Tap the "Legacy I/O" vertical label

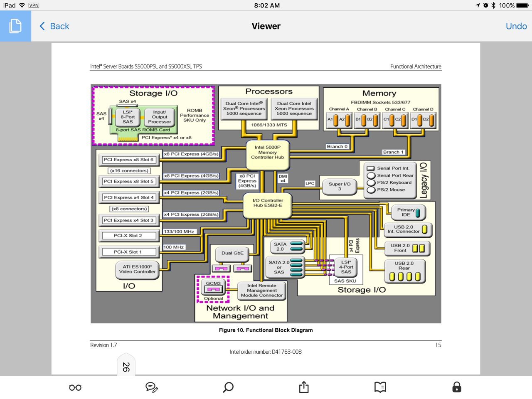point(424,180)
